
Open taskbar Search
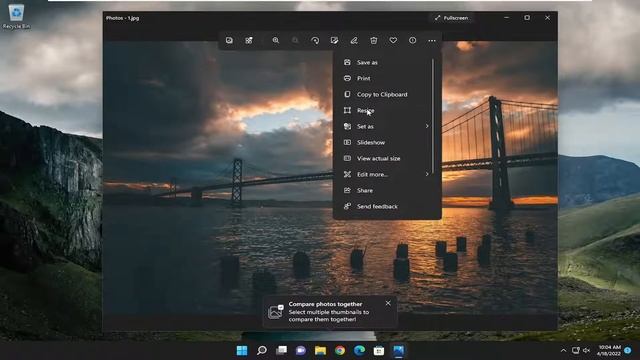tap(262, 351)
